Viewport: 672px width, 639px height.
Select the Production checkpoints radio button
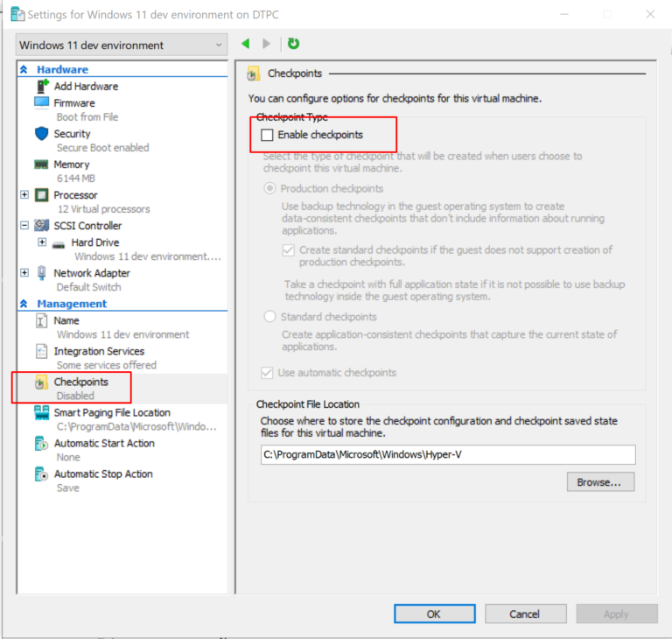pyautogui.click(x=269, y=188)
